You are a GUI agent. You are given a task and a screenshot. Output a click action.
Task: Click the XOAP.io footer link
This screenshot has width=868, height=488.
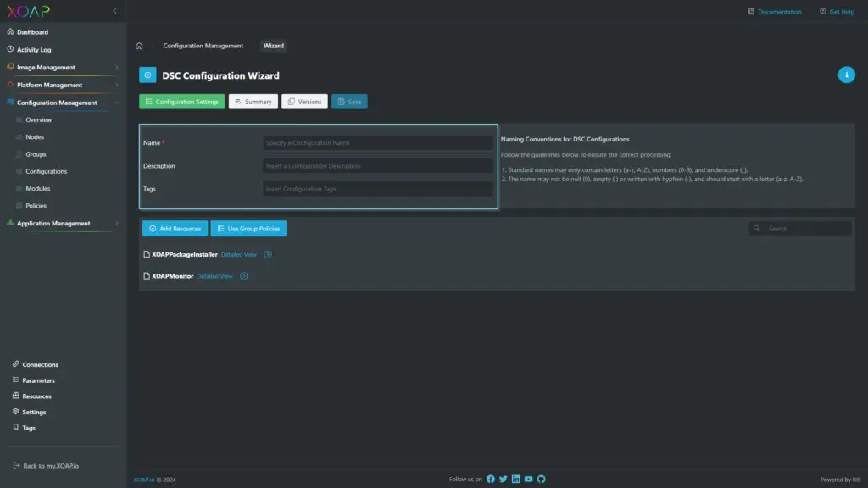tap(144, 480)
